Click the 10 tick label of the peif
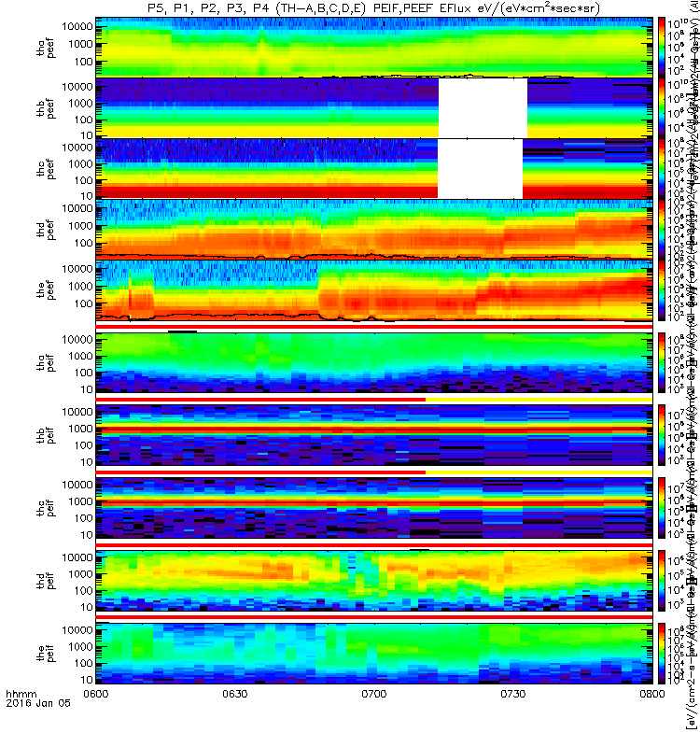 [86, 680]
